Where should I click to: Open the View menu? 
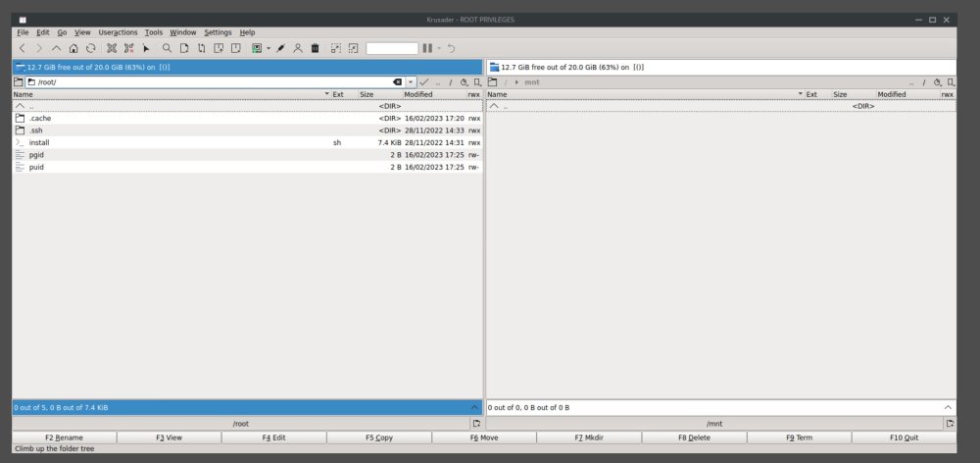click(x=82, y=32)
